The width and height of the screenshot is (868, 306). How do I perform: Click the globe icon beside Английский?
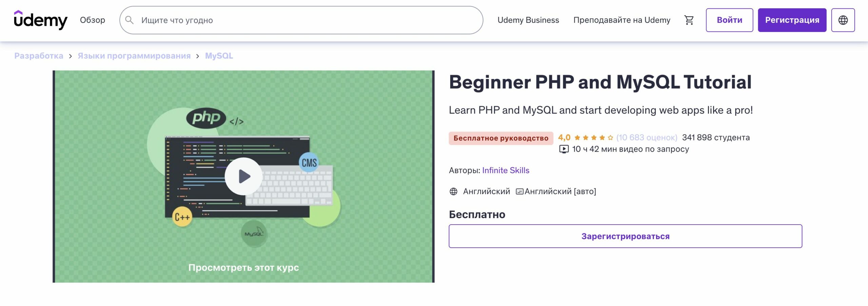pos(453,192)
